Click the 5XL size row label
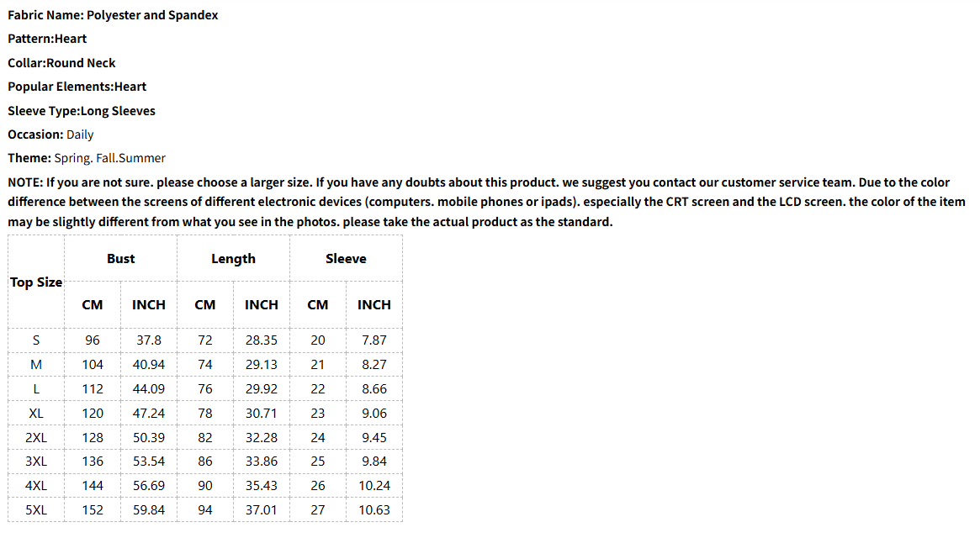The height and width of the screenshot is (538, 980). pos(36,510)
